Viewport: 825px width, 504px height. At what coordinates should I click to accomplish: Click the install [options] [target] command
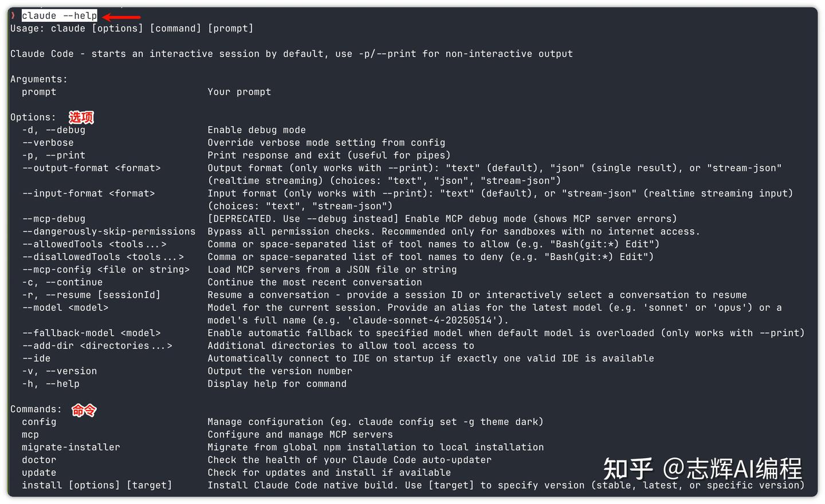(x=97, y=485)
